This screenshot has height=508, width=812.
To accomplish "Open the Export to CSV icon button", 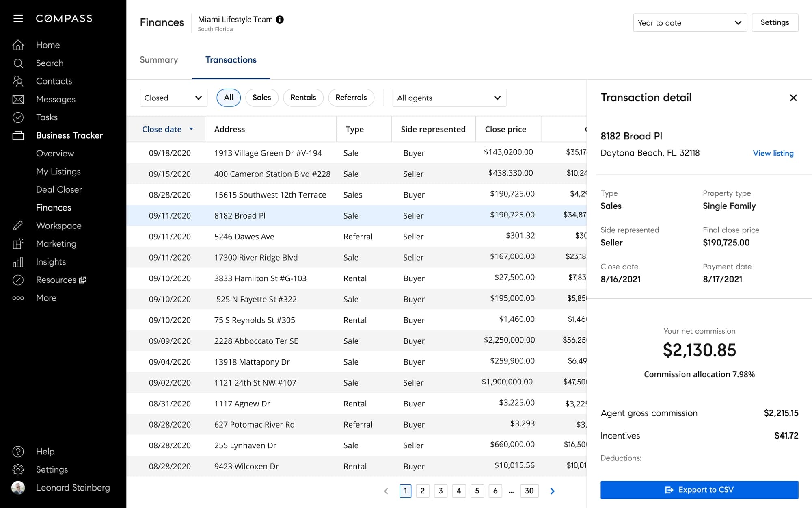I will (668, 490).
